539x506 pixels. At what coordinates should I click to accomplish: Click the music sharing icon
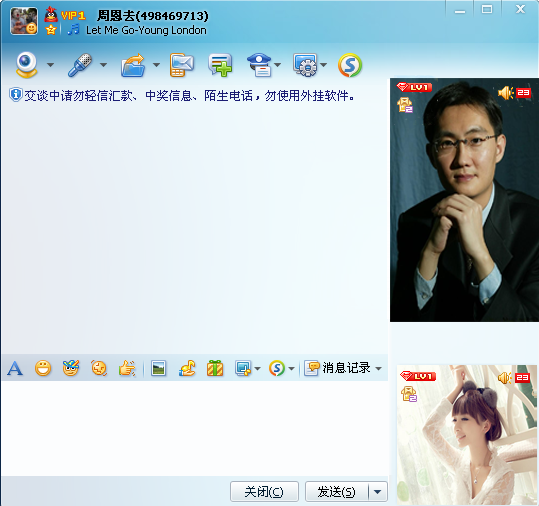point(187,368)
